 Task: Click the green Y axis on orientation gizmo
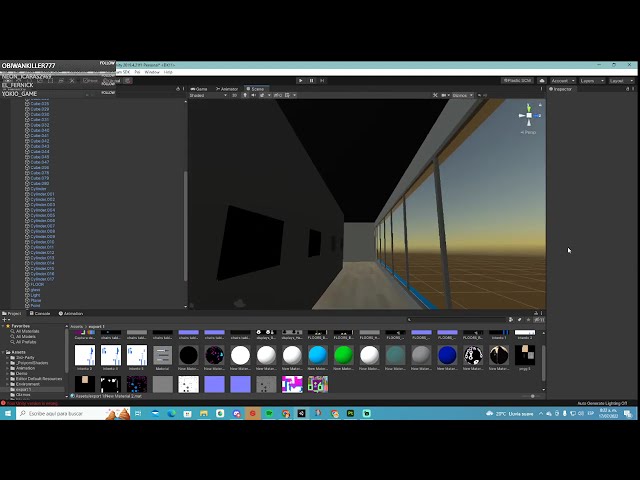click(529, 107)
